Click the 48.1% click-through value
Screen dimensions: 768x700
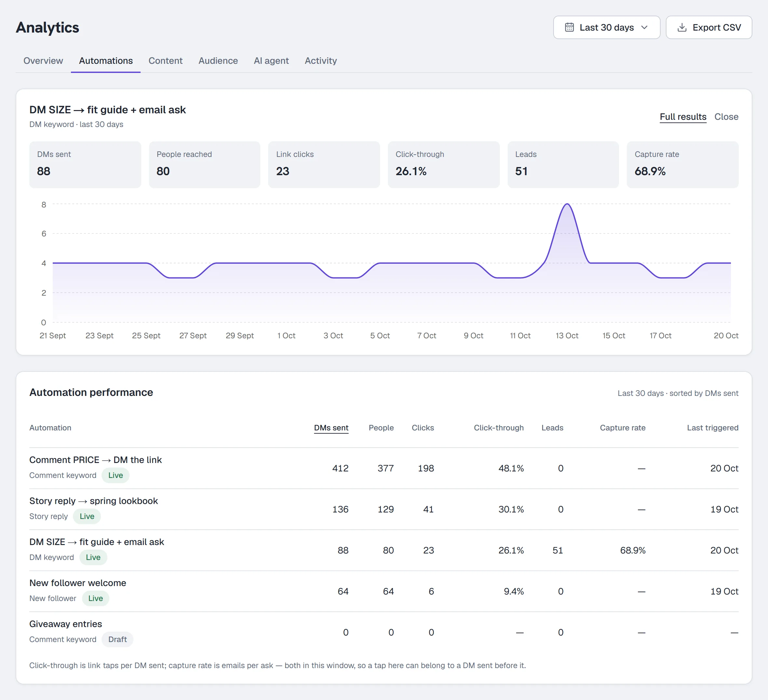pyautogui.click(x=511, y=468)
